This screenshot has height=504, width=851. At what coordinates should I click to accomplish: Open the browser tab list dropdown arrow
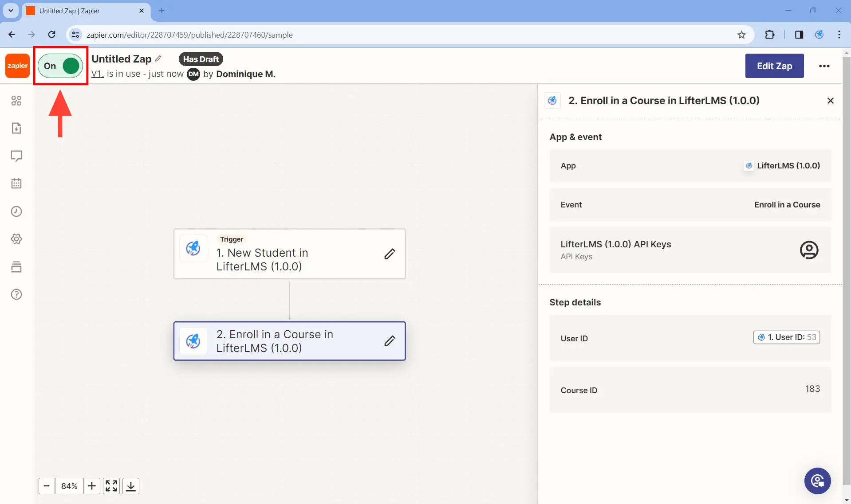tap(11, 11)
